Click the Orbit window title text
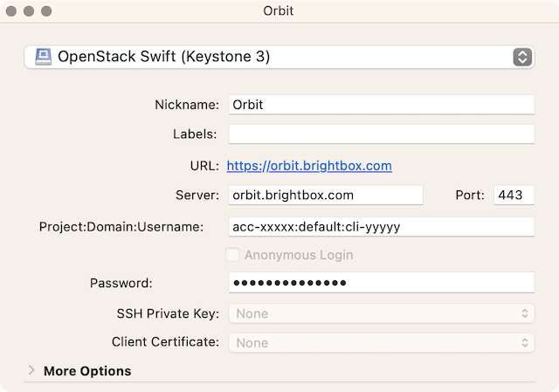Screen dimensions: 559x392 [x=279, y=11]
